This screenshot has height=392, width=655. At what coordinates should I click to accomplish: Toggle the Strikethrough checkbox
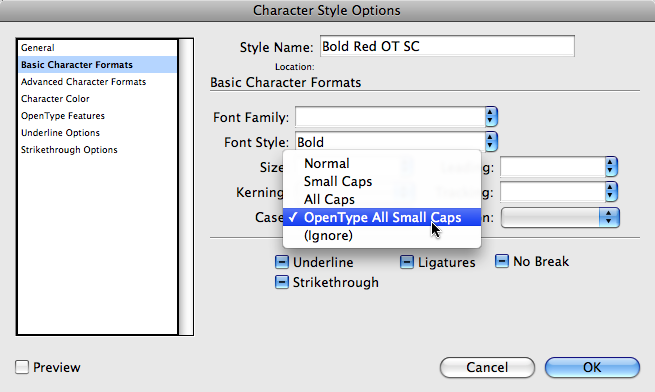click(282, 282)
